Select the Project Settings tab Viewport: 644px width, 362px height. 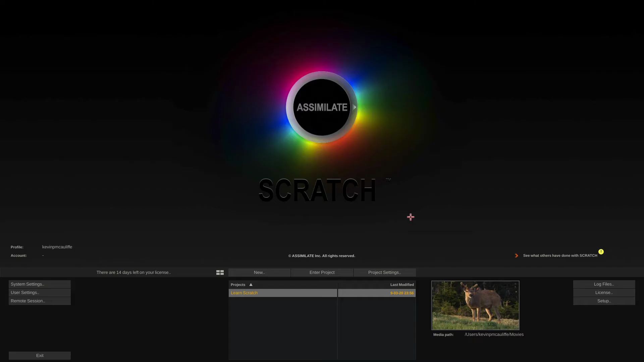click(x=384, y=272)
